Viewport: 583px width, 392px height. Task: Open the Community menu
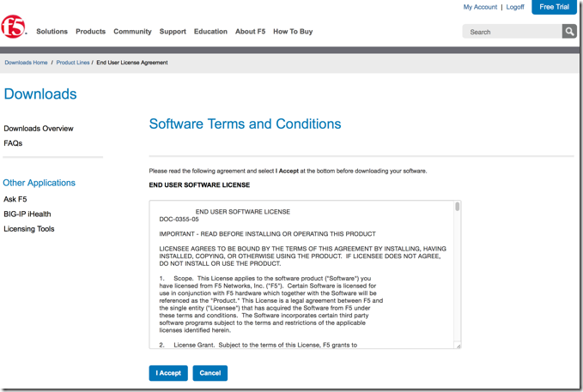pyautogui.click(x=132, y=32)
